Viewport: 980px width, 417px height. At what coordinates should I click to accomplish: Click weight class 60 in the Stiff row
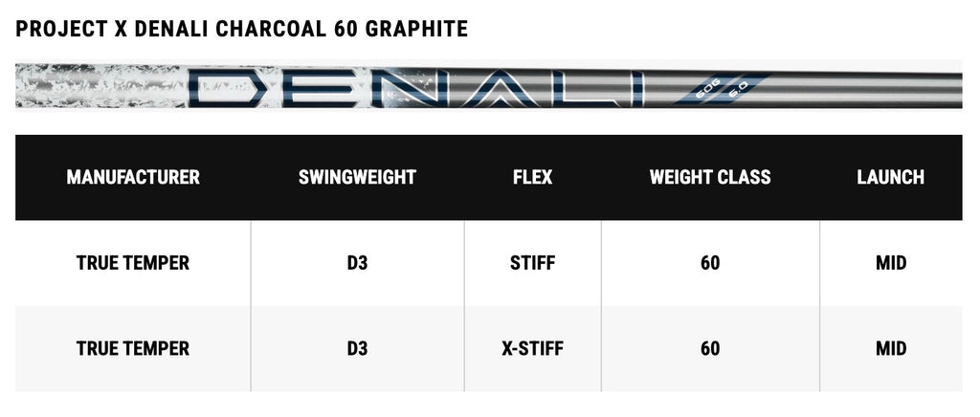click(x=710, y=263)
